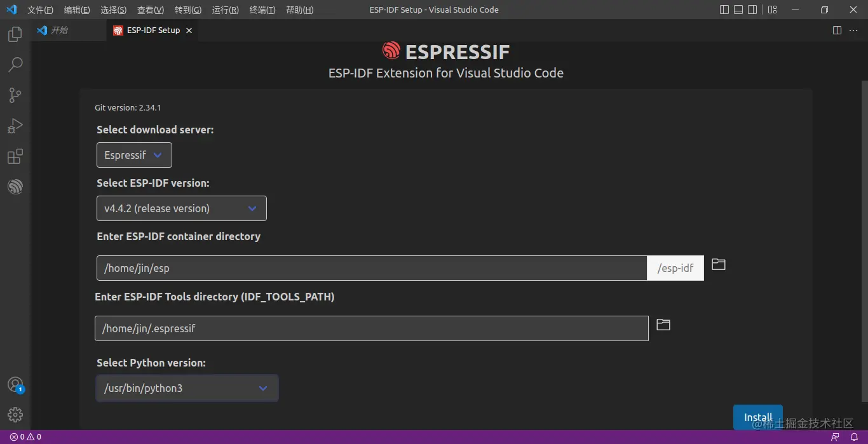Open the Manage gear icon
Viewport: 868px width, 444px height.
[x=15, y=415]
